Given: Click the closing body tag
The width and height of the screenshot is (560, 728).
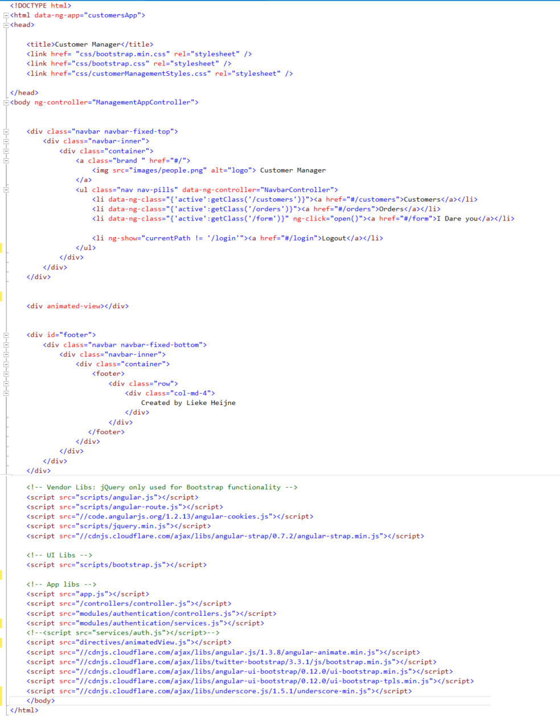Looking at the screenshot, I should pos(40,701).
